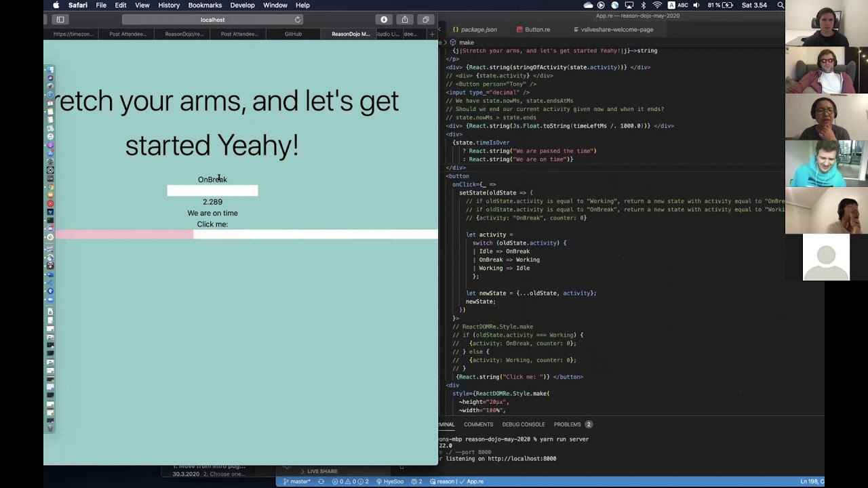Screen dimensions: 868x488
Task: Click the HyeSoo Live Share participant icon
Action: [392, 481]
